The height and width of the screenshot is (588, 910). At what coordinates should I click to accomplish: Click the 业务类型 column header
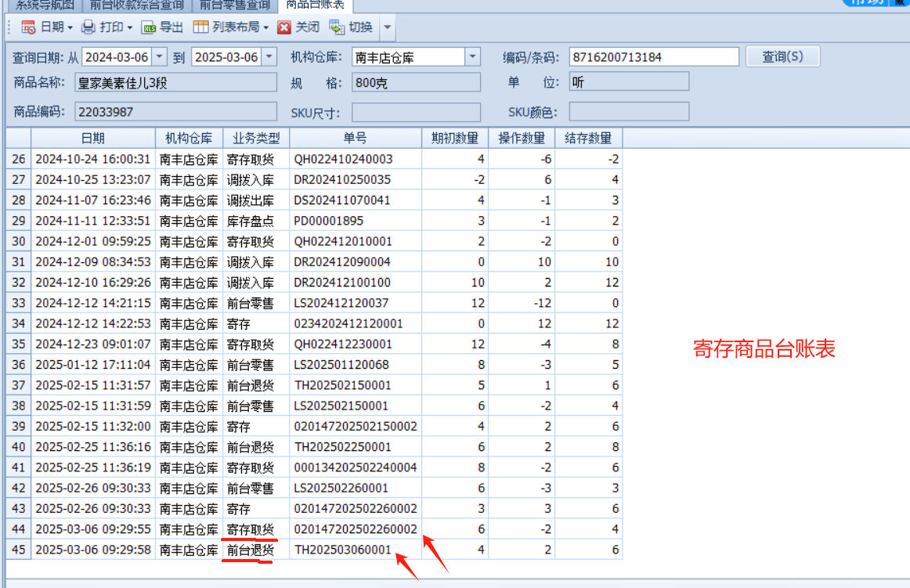(256, 138)
